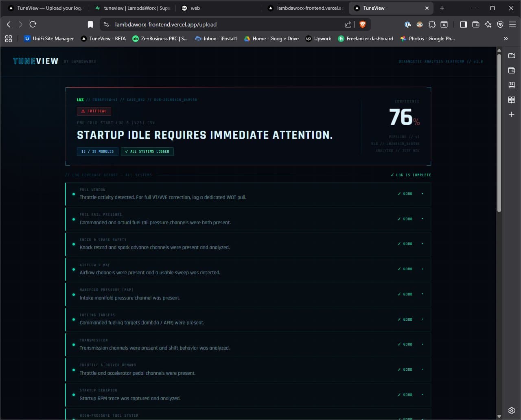
Task: Open Leo AI assistant sparkle icon
Action: pyautogui.click(x=488, y=24)
